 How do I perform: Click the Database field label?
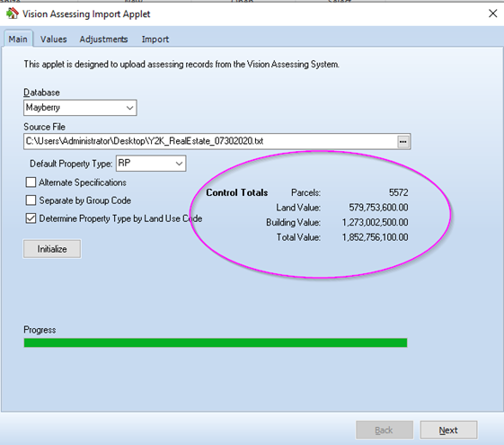42,93
